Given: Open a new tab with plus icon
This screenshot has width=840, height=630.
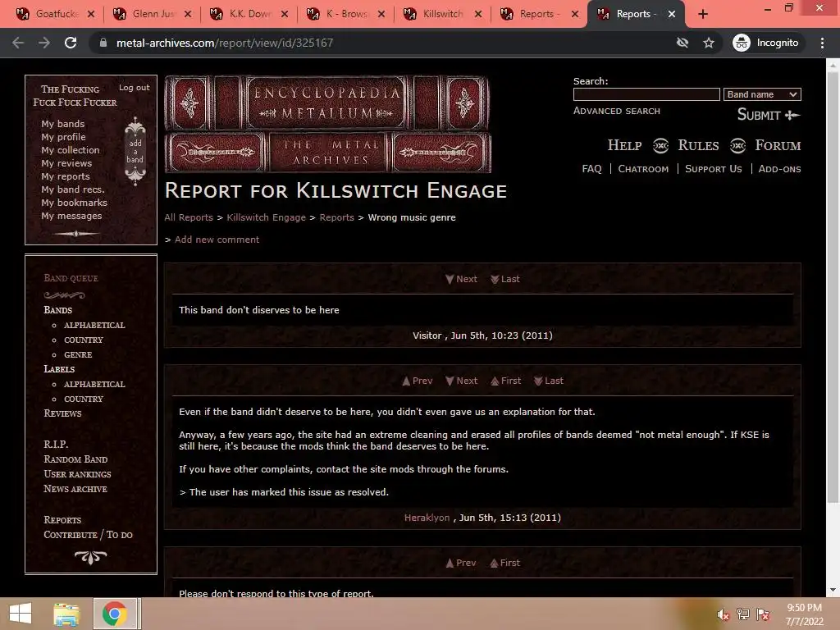Looking at the screenshot, I should [x=703, y=14].
